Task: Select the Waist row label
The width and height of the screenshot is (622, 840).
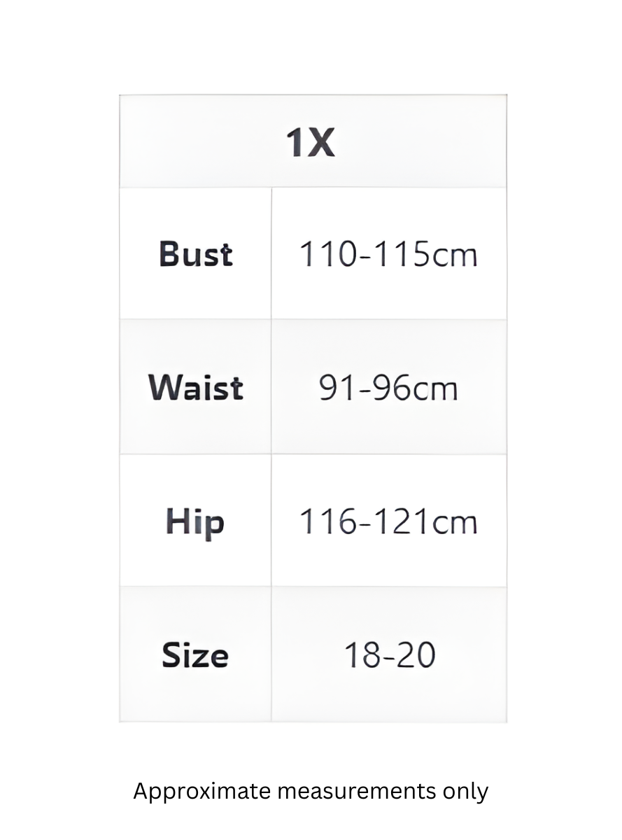Action: 195,387
